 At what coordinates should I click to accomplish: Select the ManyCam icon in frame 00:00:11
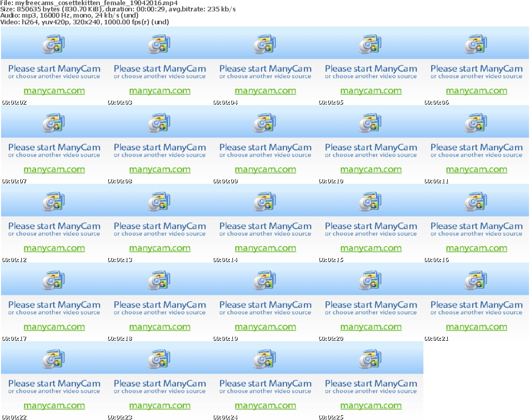476,123
